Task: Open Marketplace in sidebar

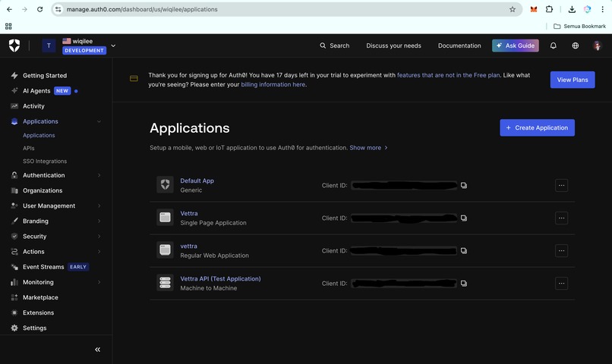Action: tap(40, 297)
